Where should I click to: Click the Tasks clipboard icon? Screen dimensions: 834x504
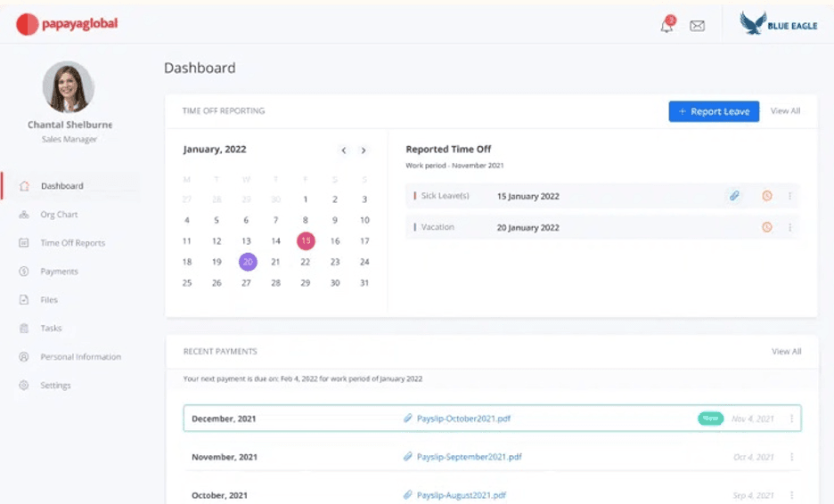pos(24,328)
